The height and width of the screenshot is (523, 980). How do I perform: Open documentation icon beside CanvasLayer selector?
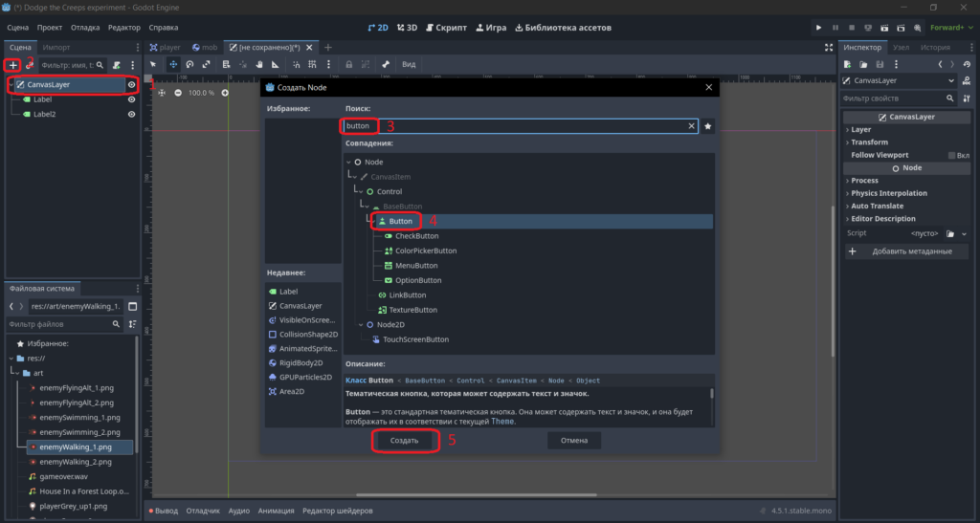click(x=967, y=80)
